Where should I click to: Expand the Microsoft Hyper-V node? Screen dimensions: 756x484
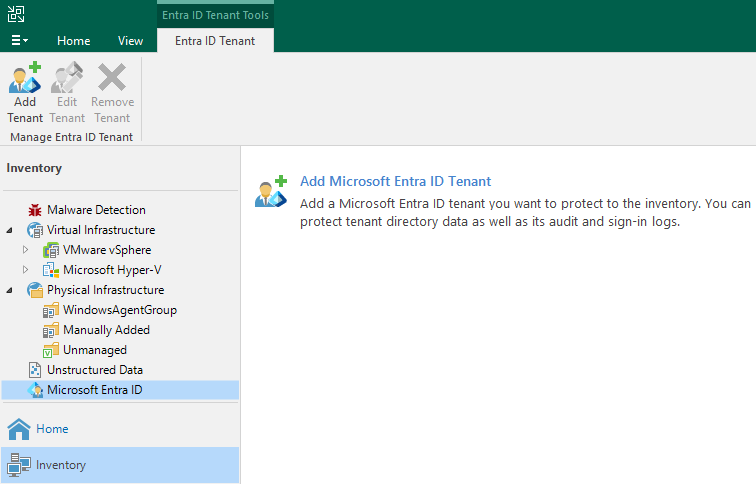[x=25, y=269]
